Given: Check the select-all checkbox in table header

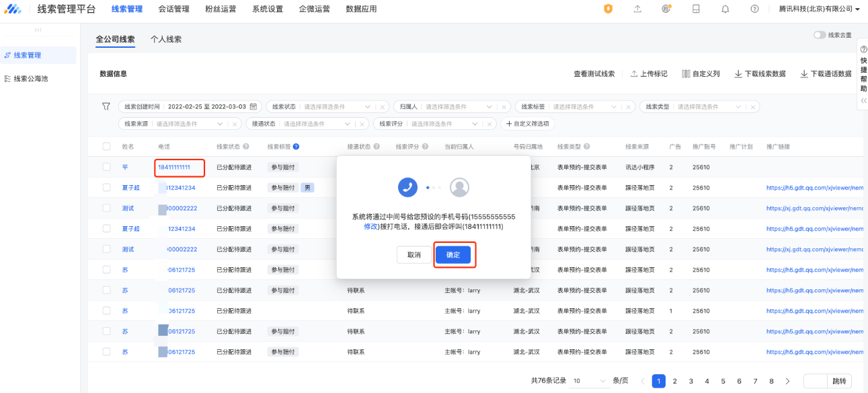Looking at the screenshot, I should click(x=106, y=147).
